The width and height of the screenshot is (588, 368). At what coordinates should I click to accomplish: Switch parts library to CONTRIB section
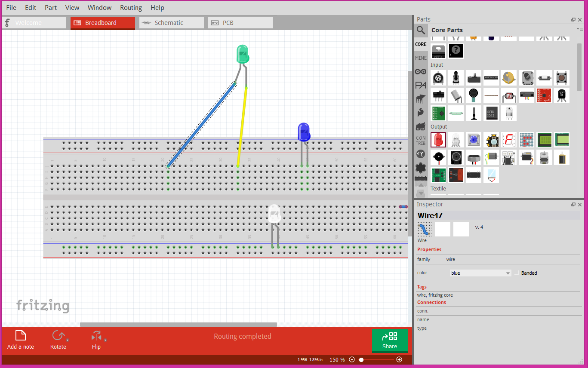421,140
